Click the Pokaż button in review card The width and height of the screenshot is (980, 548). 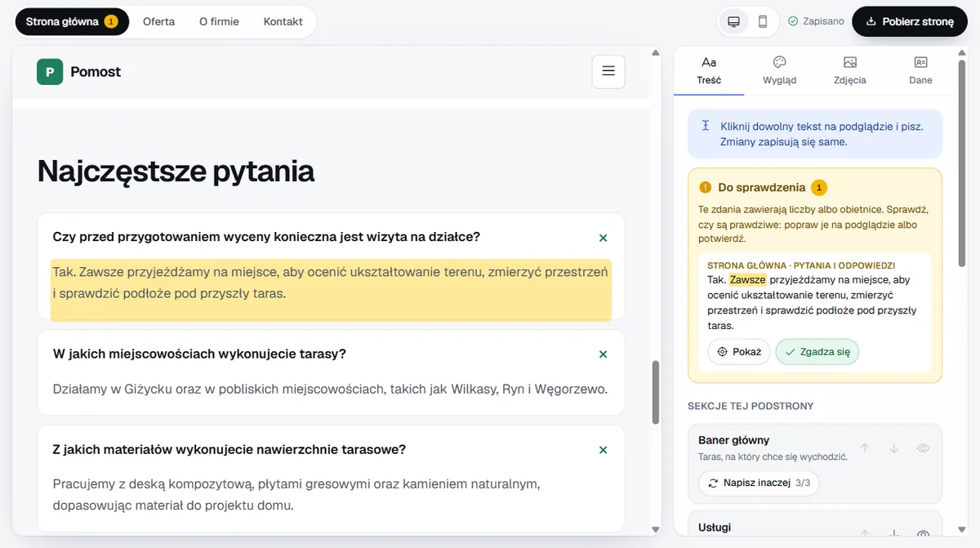739,352
